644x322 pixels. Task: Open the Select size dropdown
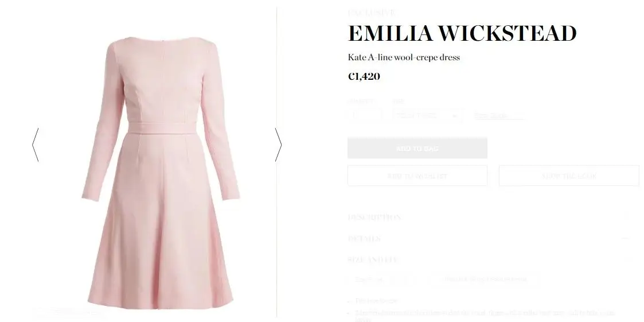tap(427, 115)
